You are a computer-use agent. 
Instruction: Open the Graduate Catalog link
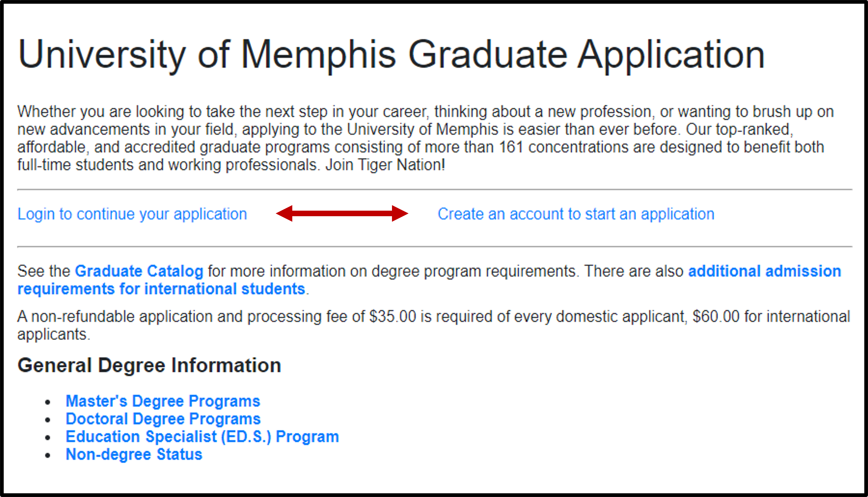[x=139, y=271]
